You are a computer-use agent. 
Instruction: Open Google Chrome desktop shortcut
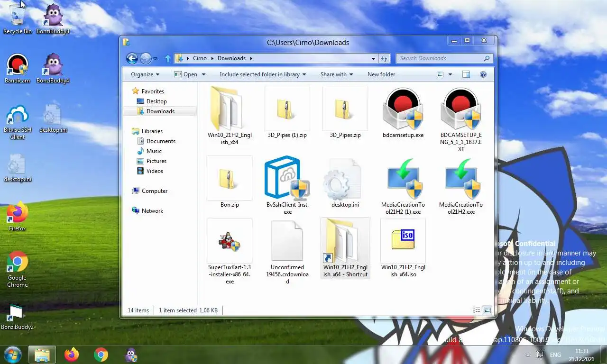coord(18,269)
